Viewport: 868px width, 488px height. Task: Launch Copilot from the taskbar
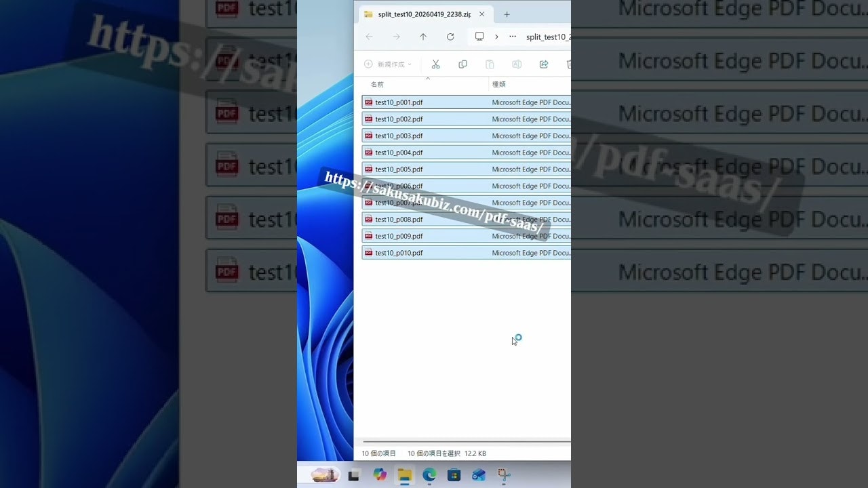pyautogui.click(x=380, y=475)
